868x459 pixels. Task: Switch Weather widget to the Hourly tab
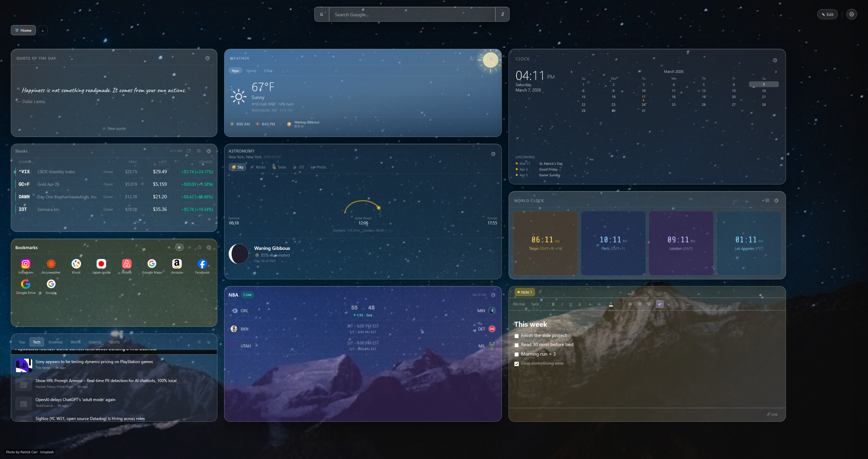tap(251, 71)
